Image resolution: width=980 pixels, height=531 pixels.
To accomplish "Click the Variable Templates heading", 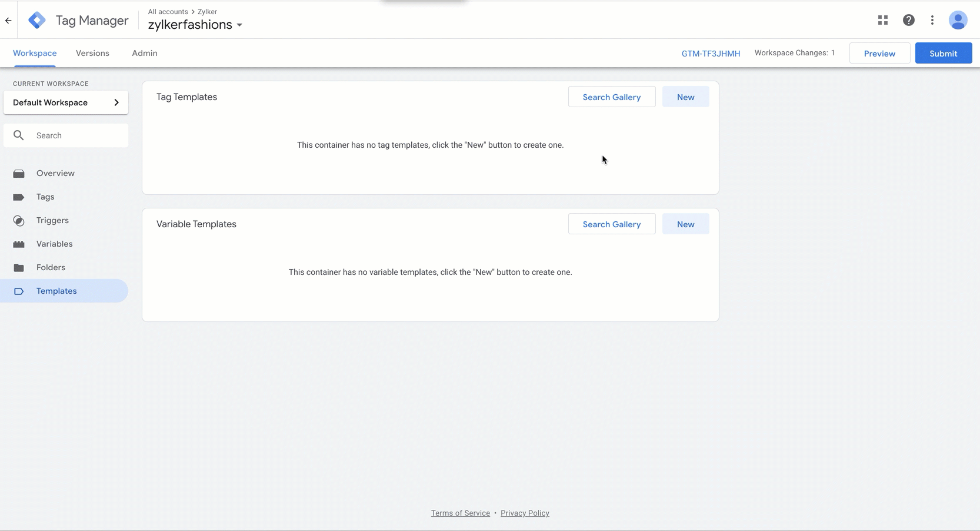I will coord(196,224).
